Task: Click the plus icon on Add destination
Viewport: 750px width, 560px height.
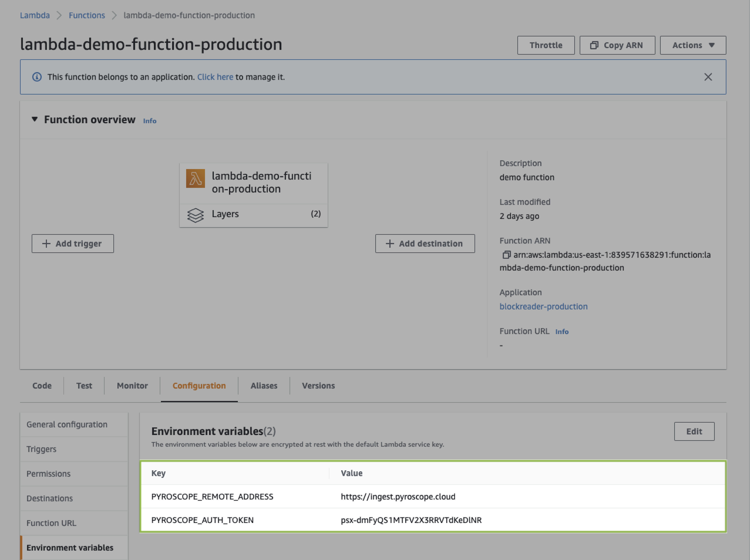Action: [390, 243]
